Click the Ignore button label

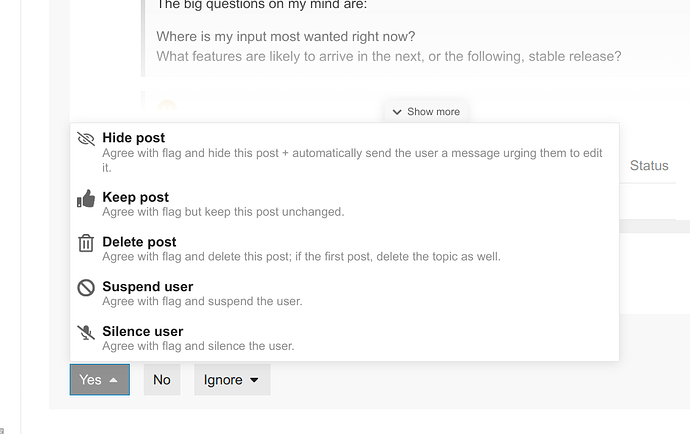(223, 380)
